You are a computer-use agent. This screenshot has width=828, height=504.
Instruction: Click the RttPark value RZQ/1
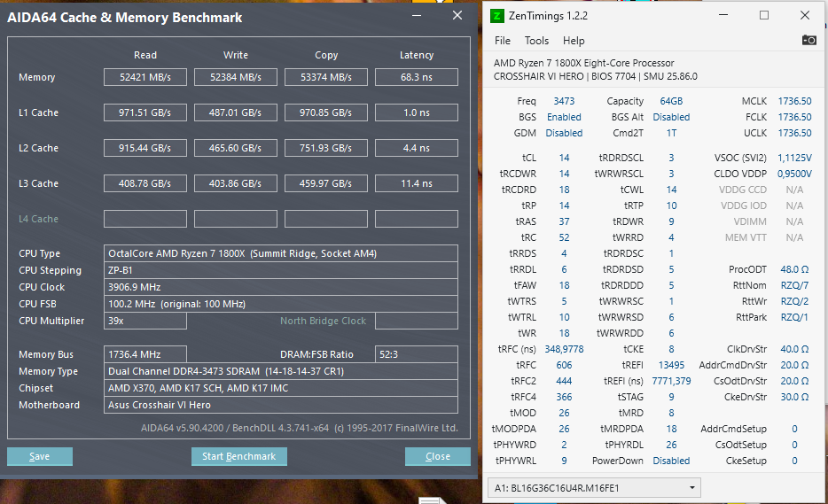(794, 317)
